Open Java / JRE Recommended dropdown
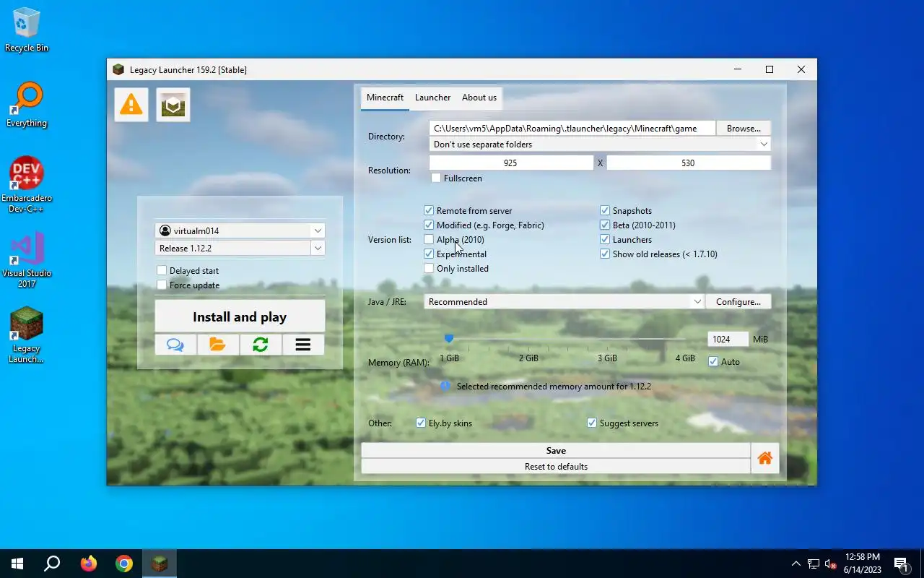The width and height of the screenshot is (924, 578). click(x=564, y=301)
